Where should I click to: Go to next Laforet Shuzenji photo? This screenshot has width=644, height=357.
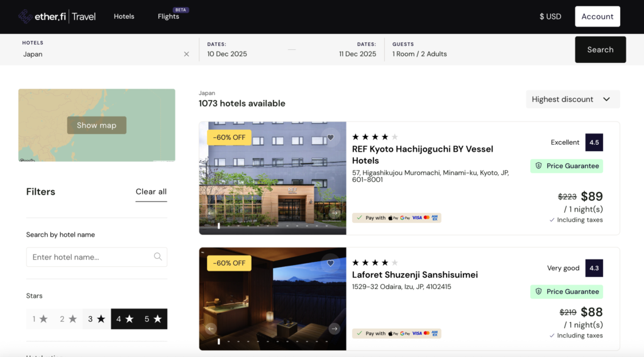[335, 329]
